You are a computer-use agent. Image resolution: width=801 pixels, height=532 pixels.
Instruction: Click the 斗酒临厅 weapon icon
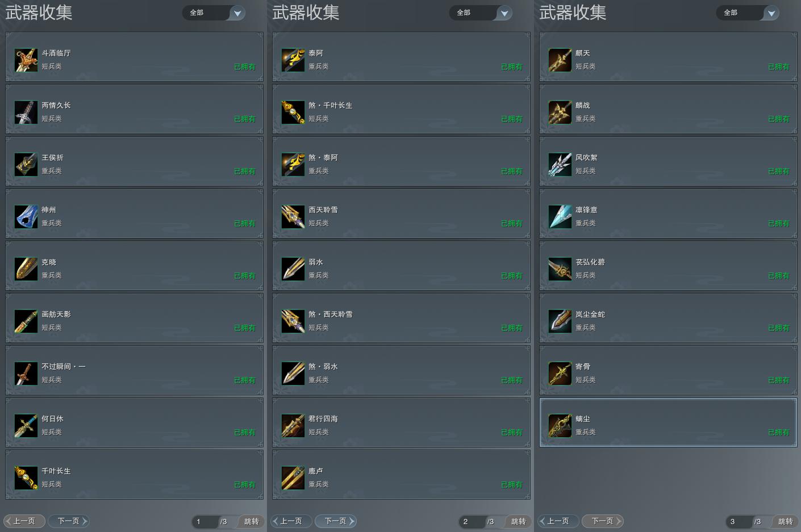click(26, 60)
